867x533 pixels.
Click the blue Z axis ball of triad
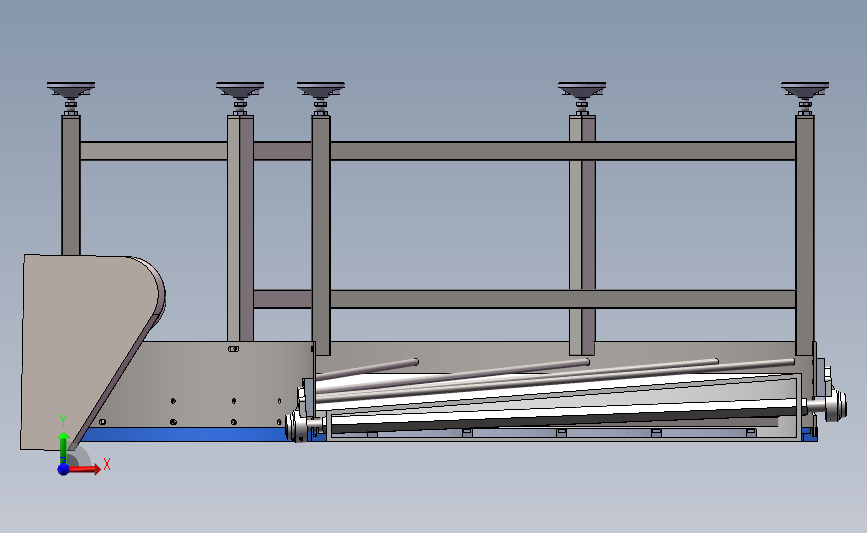(x=63, y=469)
